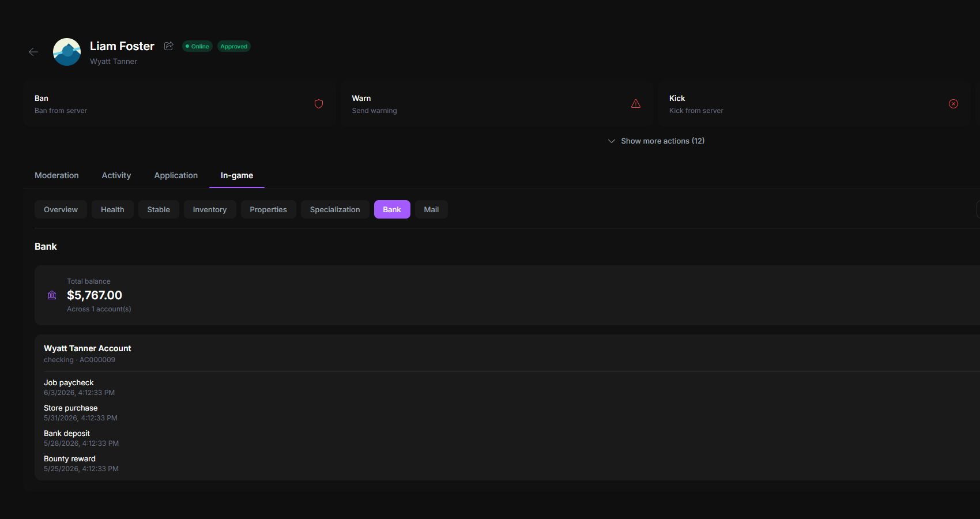The width and height of the screenshot is (980, 519).
Task: Click the Kick from server card
Action: pyautogui.click(x=814, y=104)
